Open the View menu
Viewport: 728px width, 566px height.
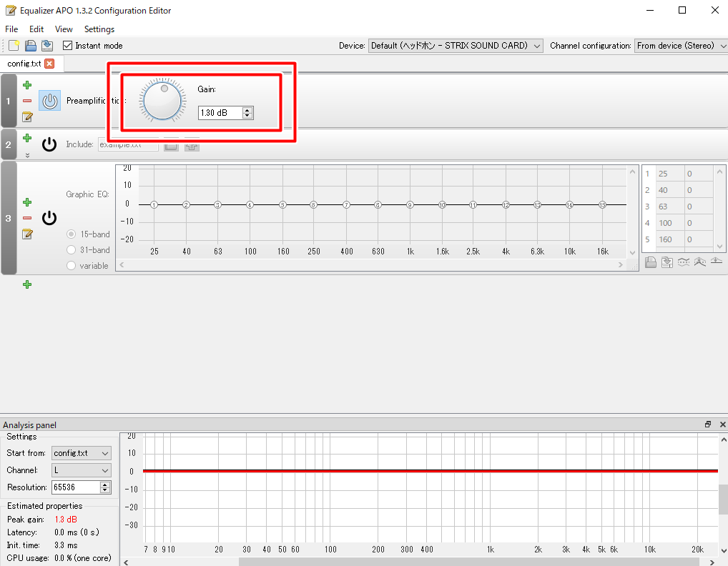[64, 29]
